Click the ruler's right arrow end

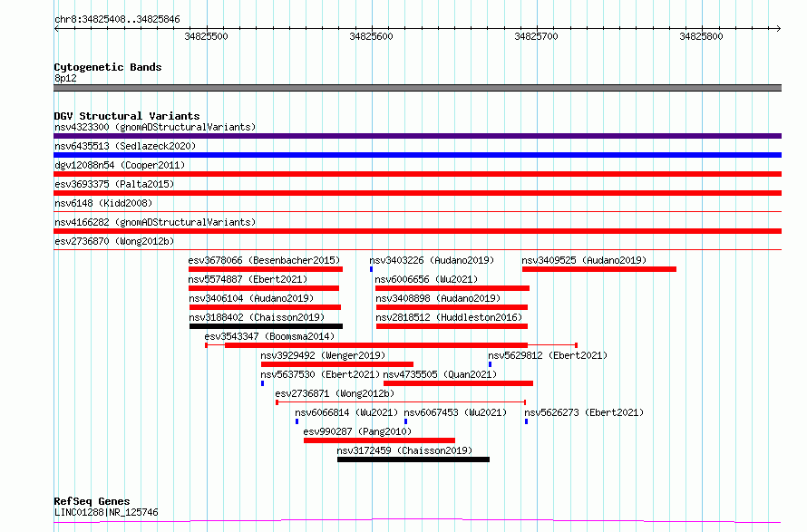point(779,28)
